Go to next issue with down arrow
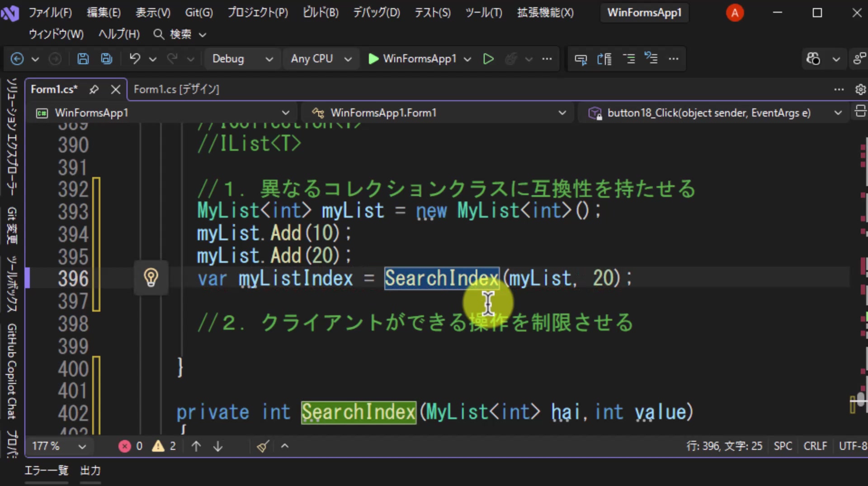Image resolution: width=868 pixels, height=486 pixels. pyautogui.click(x=218, y=446)
